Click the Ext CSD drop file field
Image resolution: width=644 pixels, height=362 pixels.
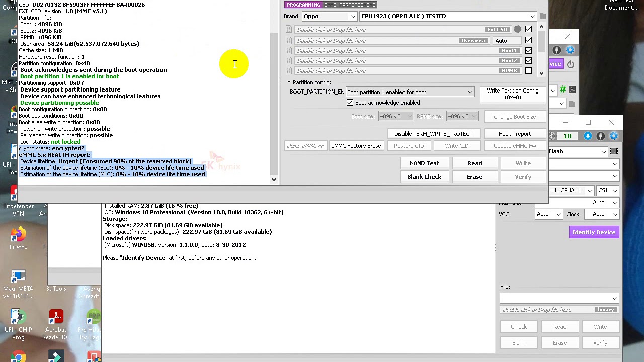(403, 30)
